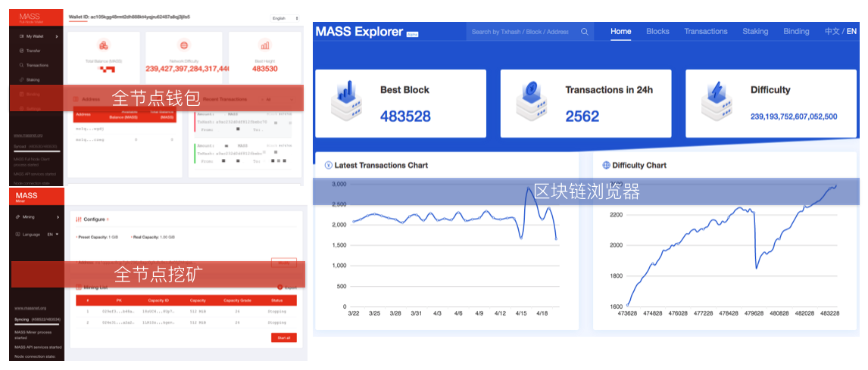Click the Difficulty lightning server icon
This screenshot has height=370, width=868.
tap(717, 102)
